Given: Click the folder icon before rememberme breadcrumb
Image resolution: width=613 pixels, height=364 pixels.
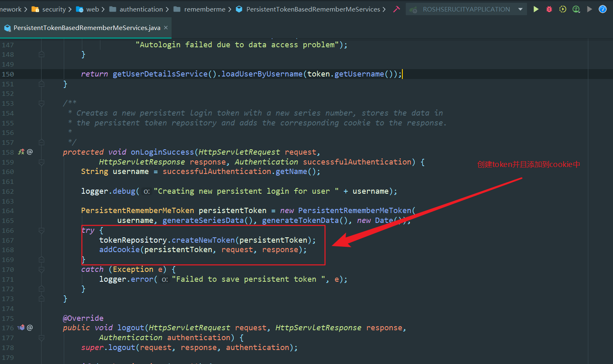Looking at the screenshot, I should 177,9.
